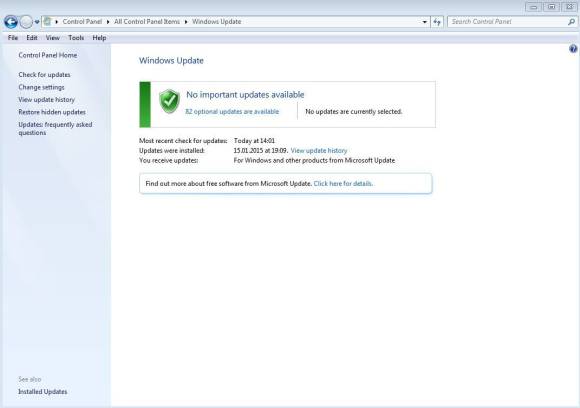Open the address bar history dropdown
Viewport: 580px width, 408px height.
[425, 22]
